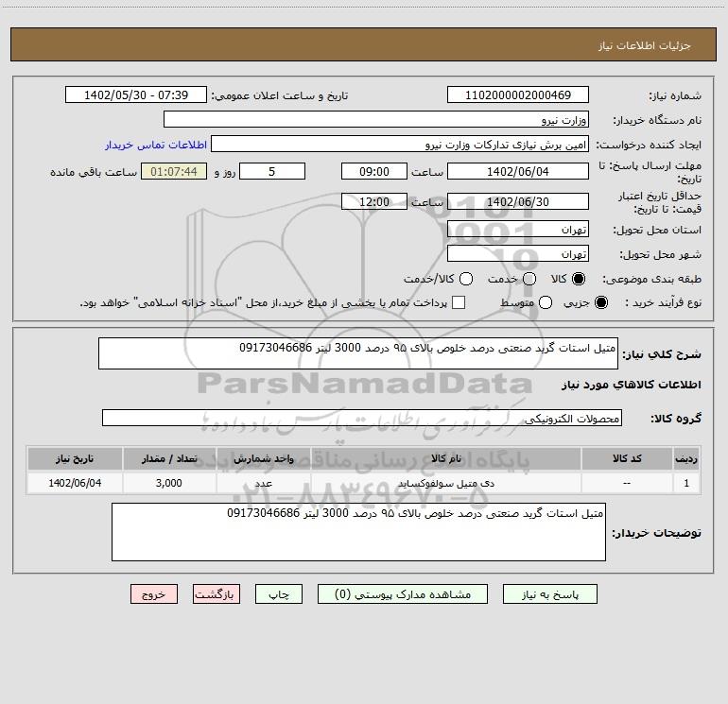Click the واحد شمارش column header
728x704 pixels.
coord(263,458)
